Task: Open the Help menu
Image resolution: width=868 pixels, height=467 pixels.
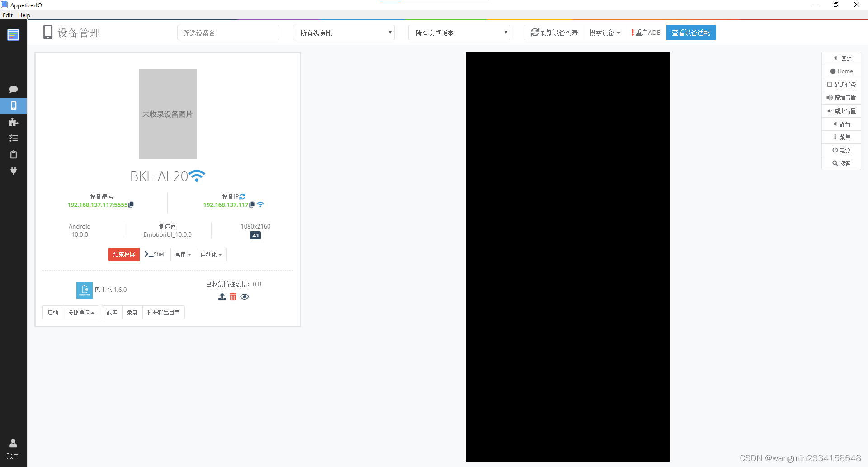Action: 24,15
